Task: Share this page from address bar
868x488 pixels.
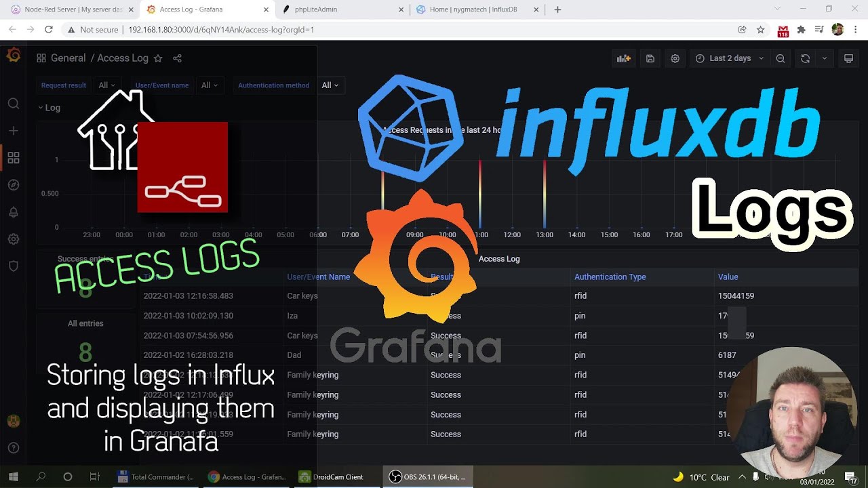Action: (x=743, y=29)
